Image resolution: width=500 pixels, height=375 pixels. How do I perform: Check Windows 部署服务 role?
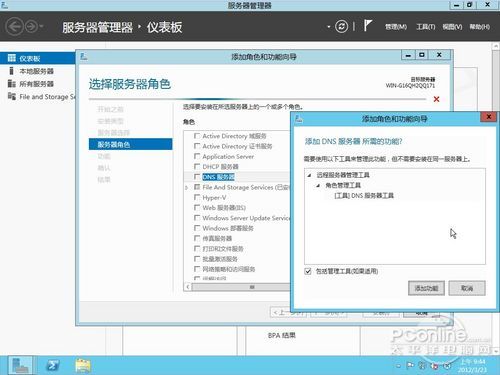(197, 228)
